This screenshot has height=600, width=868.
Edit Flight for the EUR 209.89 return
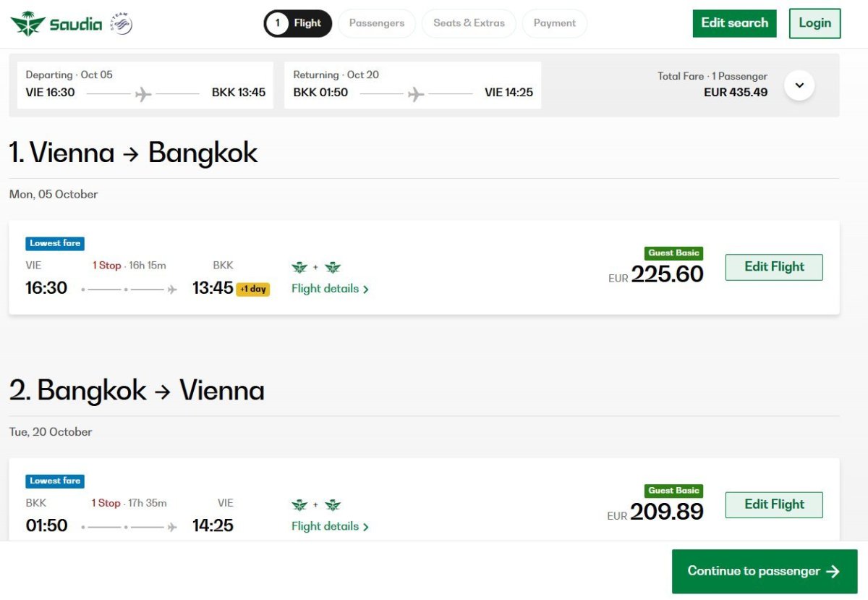tap(774, 504)
